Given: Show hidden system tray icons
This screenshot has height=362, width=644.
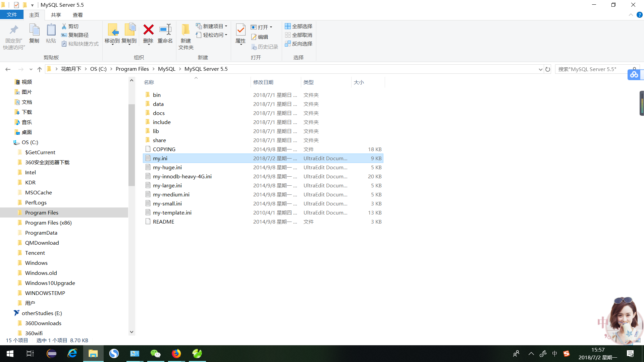Looking at the screenshot, I should (x=531, y=354).
